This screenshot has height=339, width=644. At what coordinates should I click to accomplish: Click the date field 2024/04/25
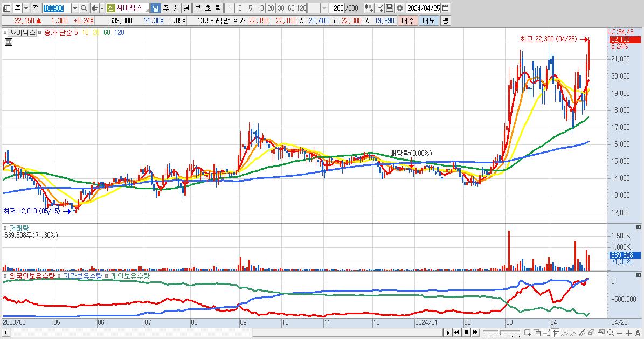(424, 8)
